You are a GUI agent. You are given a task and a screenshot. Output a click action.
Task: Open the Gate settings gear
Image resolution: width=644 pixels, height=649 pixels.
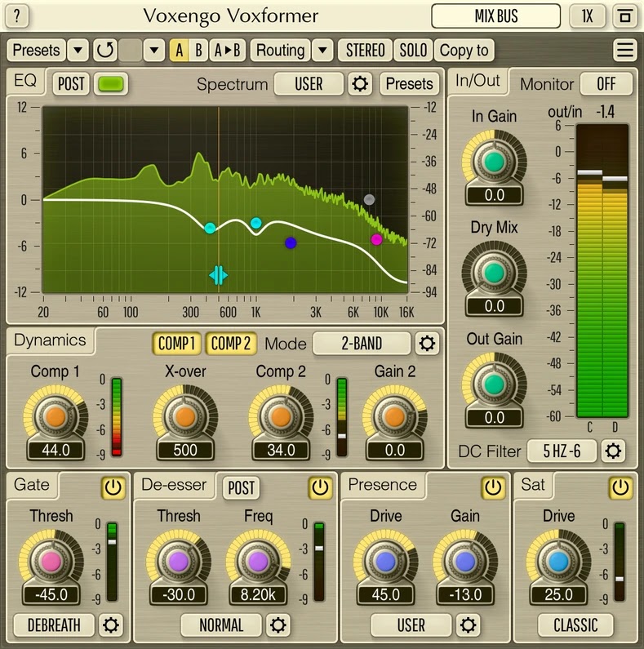click(110, 625)
